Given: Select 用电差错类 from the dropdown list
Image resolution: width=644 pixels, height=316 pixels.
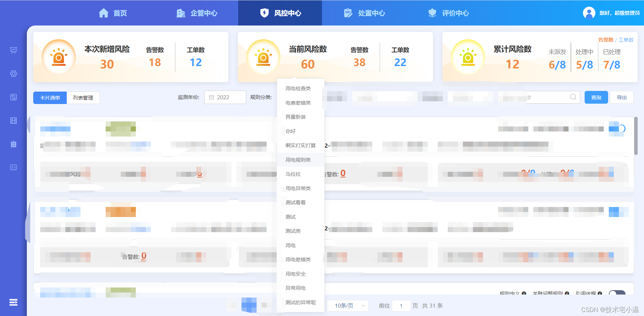Looking at the screenshot, I should point(301,260).
